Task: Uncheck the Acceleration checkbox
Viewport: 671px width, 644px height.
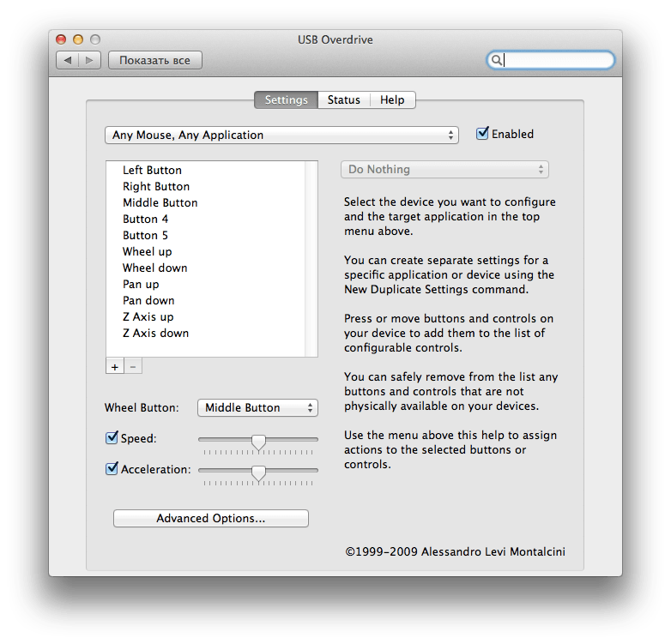Action: [x=112, y=468]
